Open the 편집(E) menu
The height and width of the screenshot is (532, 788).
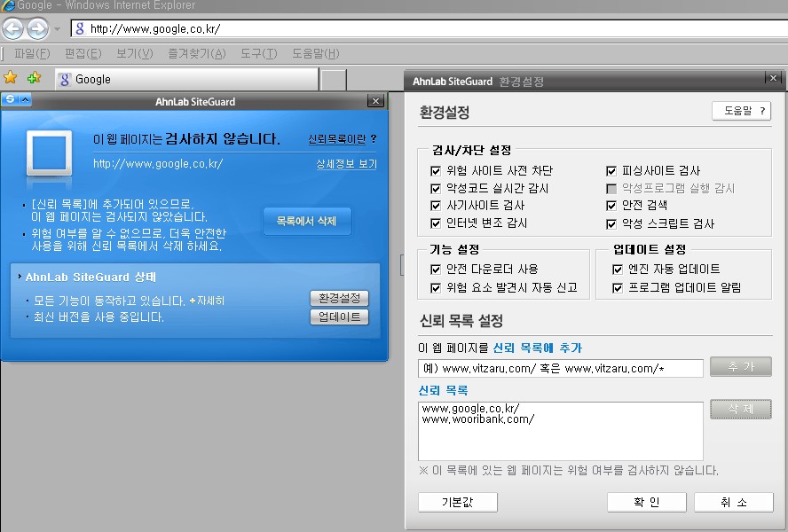pos(83,53)
